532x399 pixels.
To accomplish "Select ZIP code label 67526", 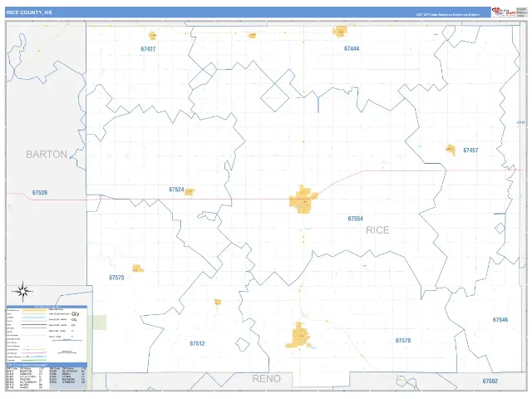I will [40, 192].
